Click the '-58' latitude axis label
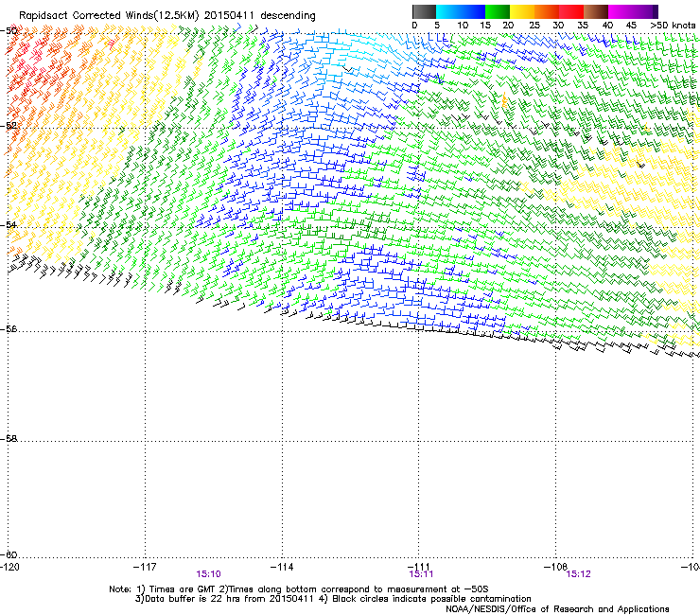The width and height of the screenshot is (700, 615). tap(9, 439)
